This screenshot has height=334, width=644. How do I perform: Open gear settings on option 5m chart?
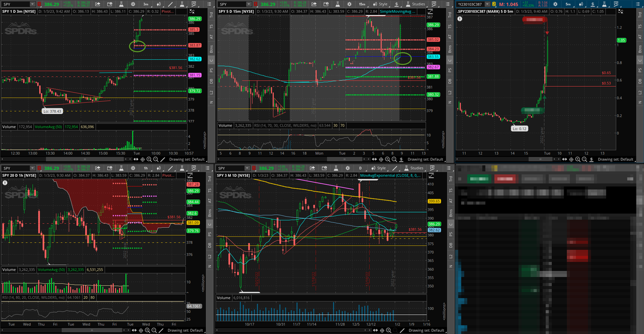[x=555, y=4]
